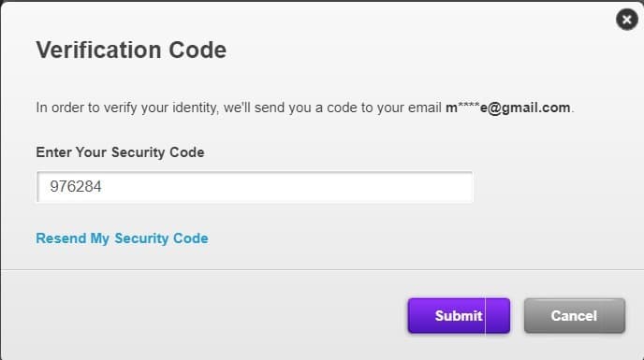Click the black circular close icon
644x360 pixels.
(x=627, y=20)
